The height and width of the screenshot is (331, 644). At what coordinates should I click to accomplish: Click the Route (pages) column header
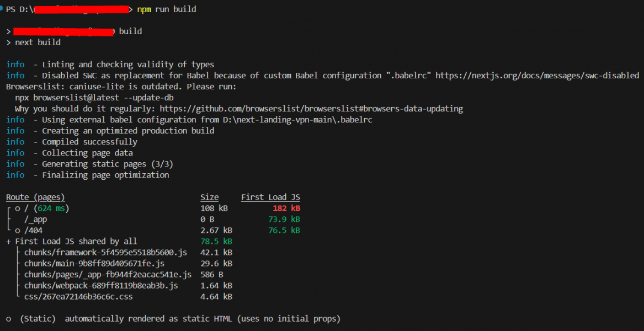(x=35, y=197)
